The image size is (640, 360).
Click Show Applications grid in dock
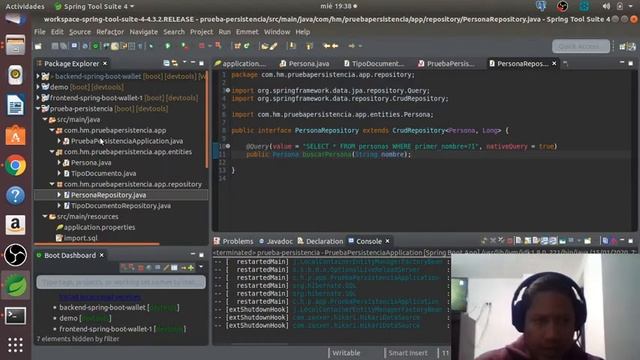coord(15,345)
